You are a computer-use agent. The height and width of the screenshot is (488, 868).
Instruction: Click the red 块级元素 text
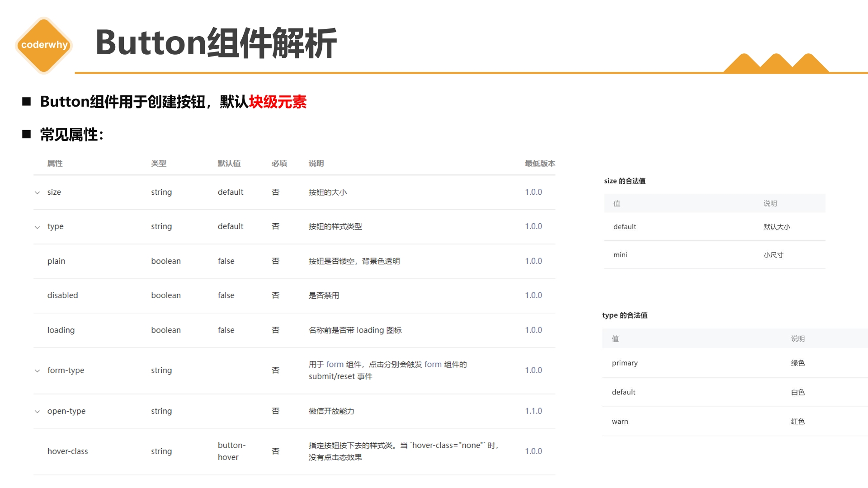[x=278, y=102]
